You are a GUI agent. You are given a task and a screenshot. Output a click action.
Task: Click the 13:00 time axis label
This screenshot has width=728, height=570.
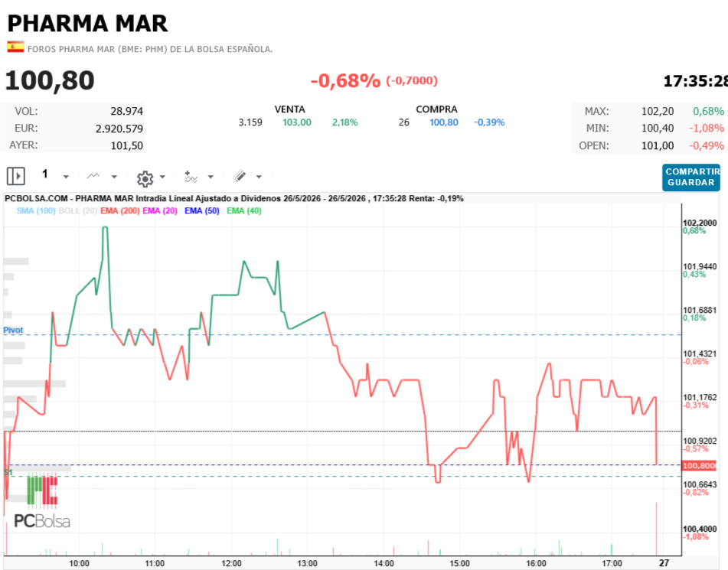pyautogui.click(x=308, y=564)
